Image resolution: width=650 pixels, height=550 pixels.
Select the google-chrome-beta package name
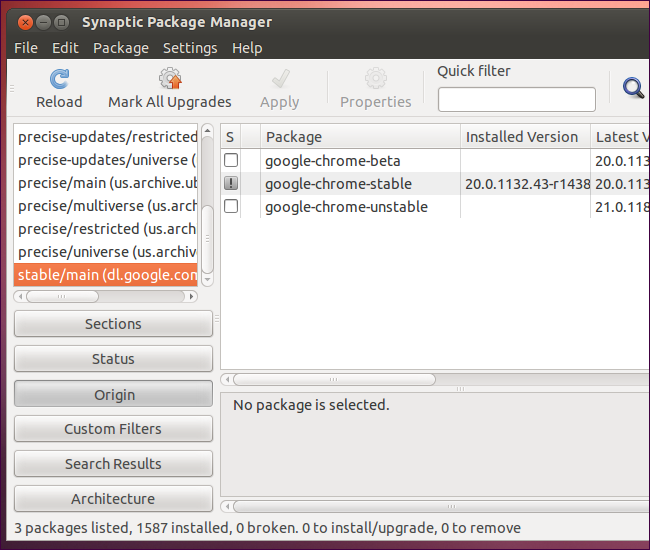(332, 161)
